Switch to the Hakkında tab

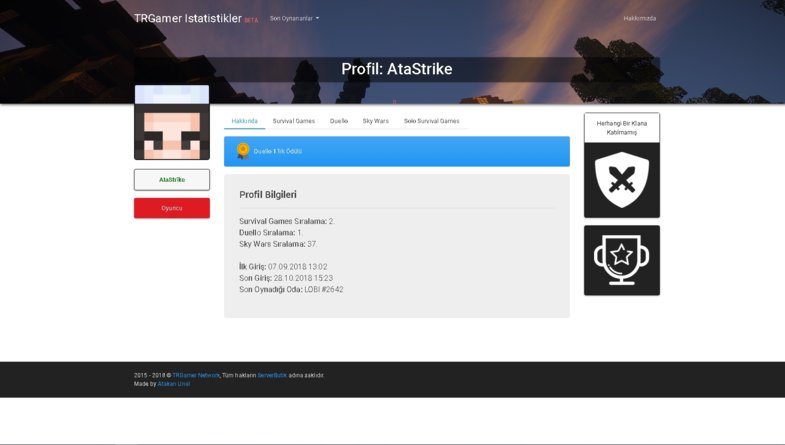pyautogui.click(x=244, y=121)
